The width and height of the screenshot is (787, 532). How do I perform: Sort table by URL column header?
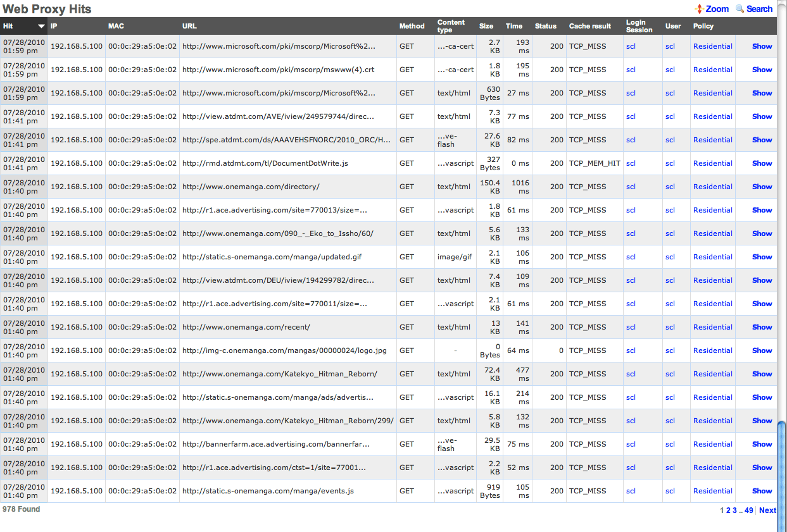tap(189, 26)
